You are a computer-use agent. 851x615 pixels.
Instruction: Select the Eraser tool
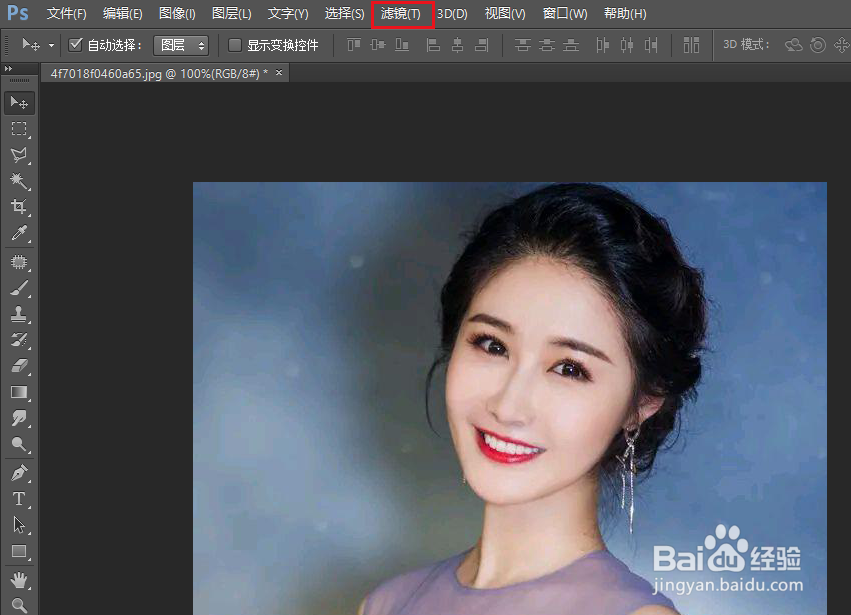20,366
